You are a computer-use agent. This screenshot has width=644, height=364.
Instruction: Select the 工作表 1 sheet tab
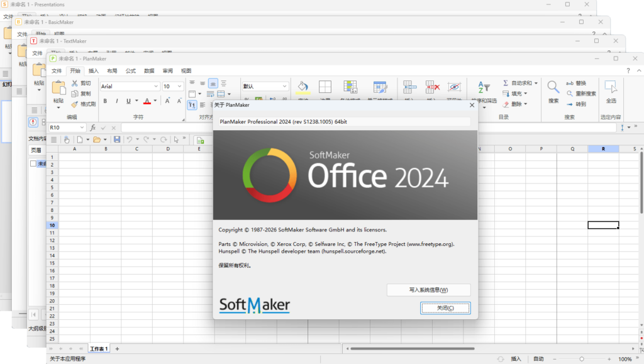[99, 349]
